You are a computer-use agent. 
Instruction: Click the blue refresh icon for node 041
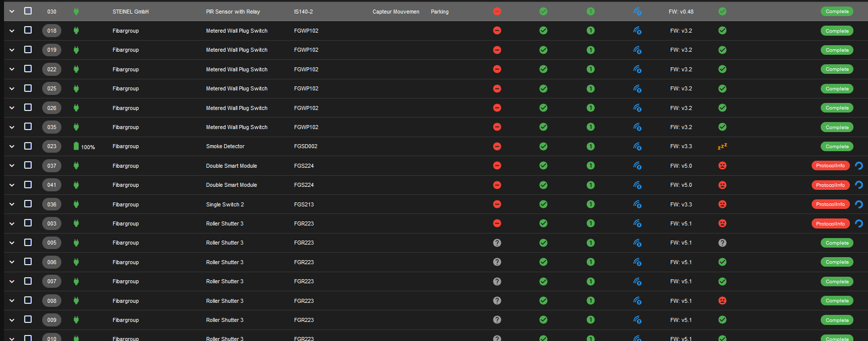click(x=859, y=185)
